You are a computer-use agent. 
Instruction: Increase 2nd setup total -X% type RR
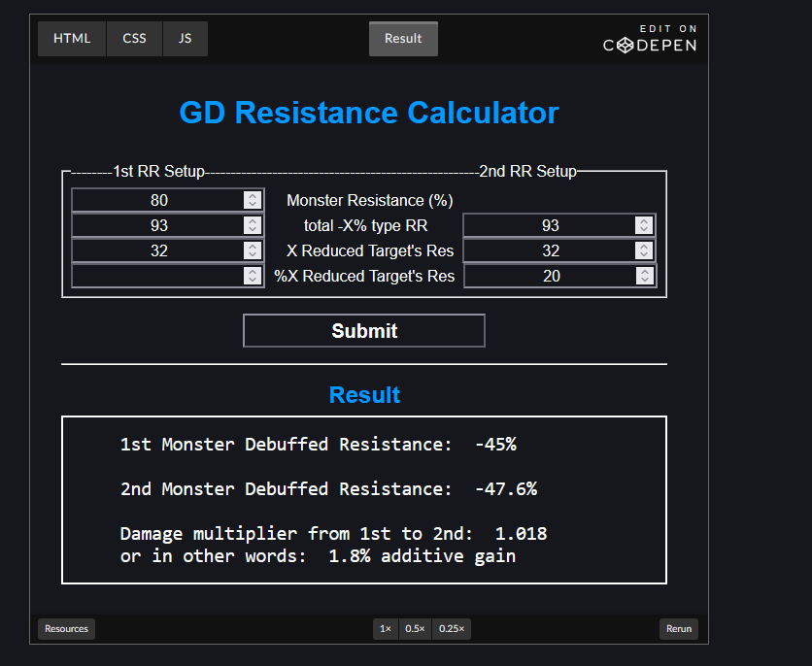pos(644,221)
